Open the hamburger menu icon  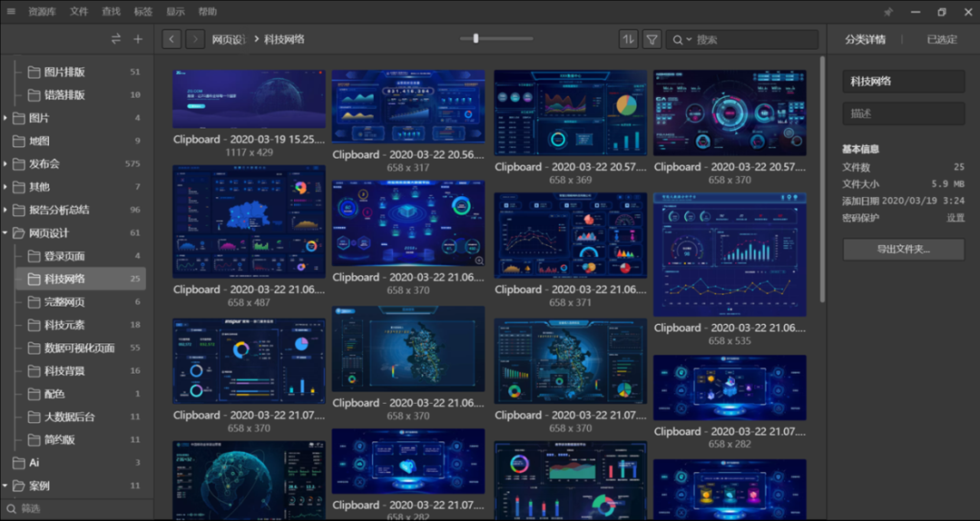(11, 12)
